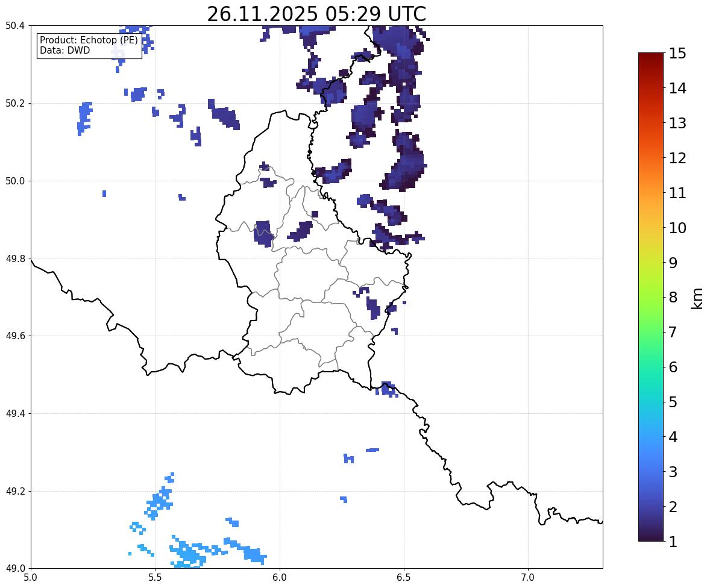Viewport: 710px width, 588px height.
Task: Click the latitude axis label 50.2
Action: click(x=15, y=103)
